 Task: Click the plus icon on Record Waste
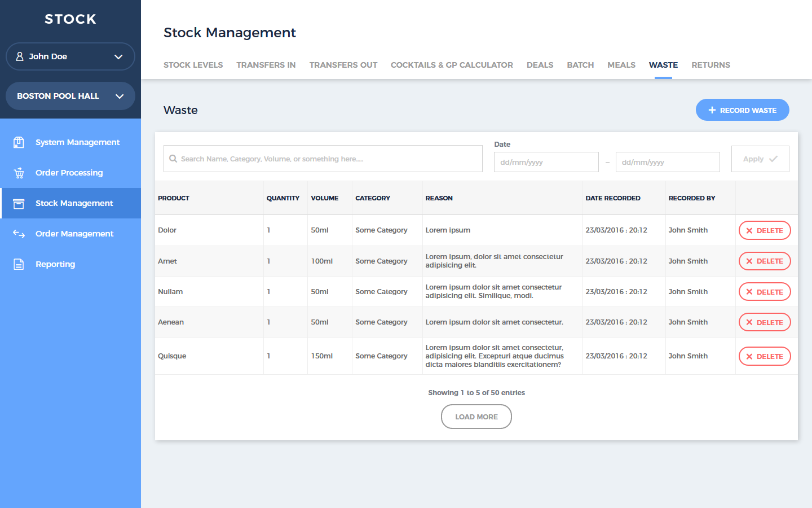click(x=712, y=110)
